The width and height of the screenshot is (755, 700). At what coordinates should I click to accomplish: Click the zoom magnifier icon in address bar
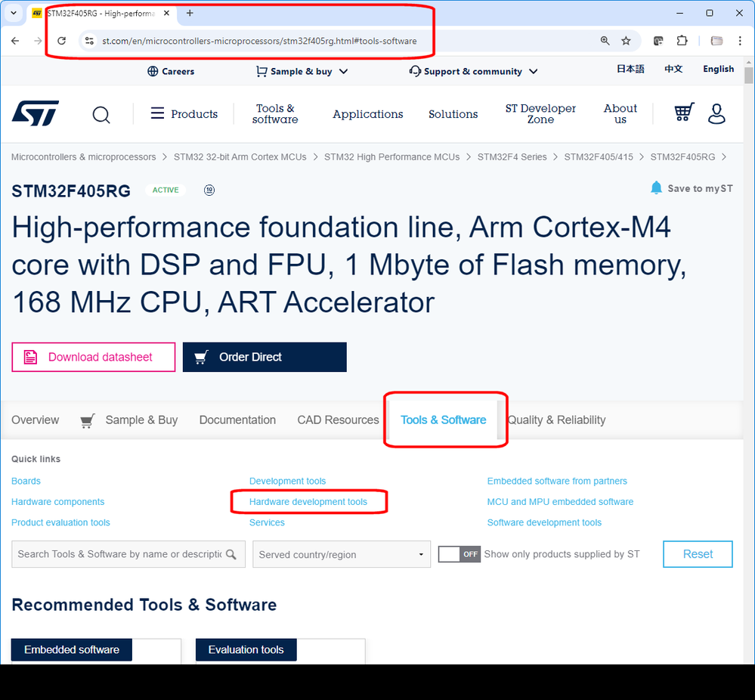[605, 41]
